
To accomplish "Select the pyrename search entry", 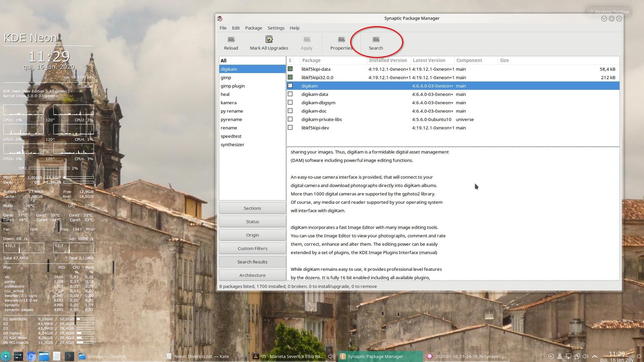I will pyautogui.click(x=252, y=119).
